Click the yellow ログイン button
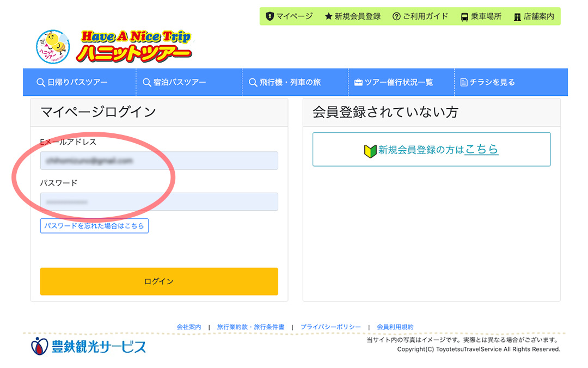The image size is (588, 368). pos(158,281)
